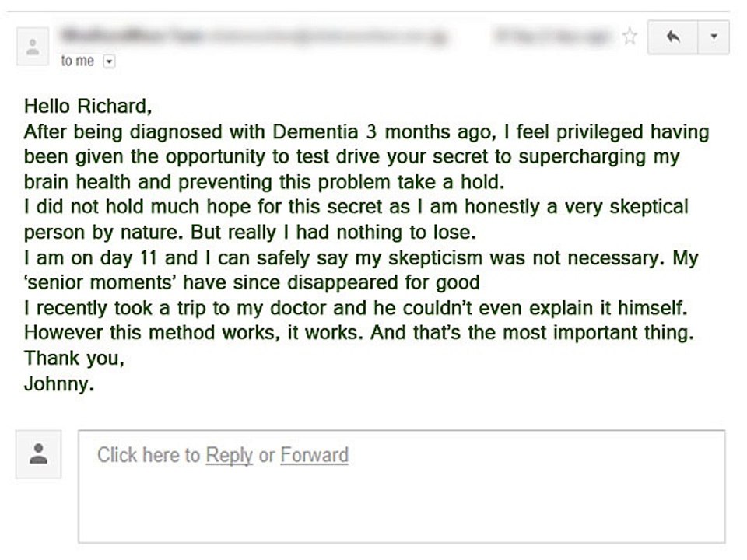
Task: Click the line starting "However this method works"
Action: coord(358,333)
